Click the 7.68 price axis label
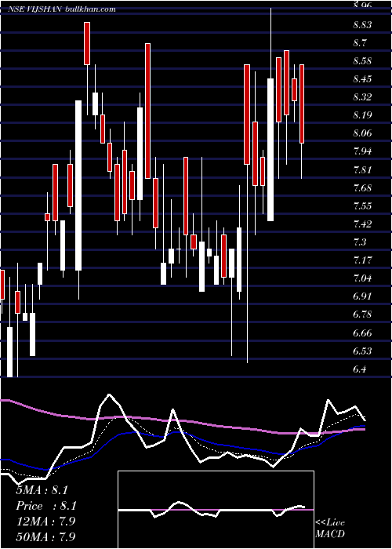This screenshot has width=392, height=549. click(x=362, y=187)
